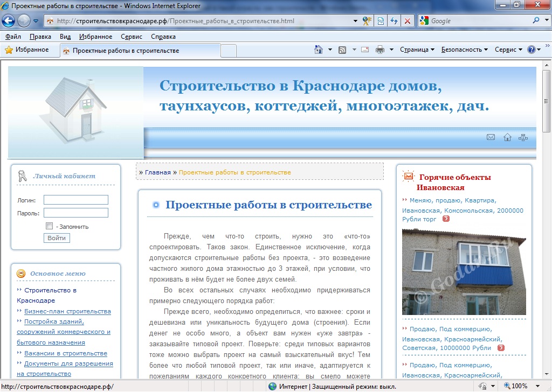Click the house logo image
The height and width of the screenshot is (392, 552).
point(76,112)
